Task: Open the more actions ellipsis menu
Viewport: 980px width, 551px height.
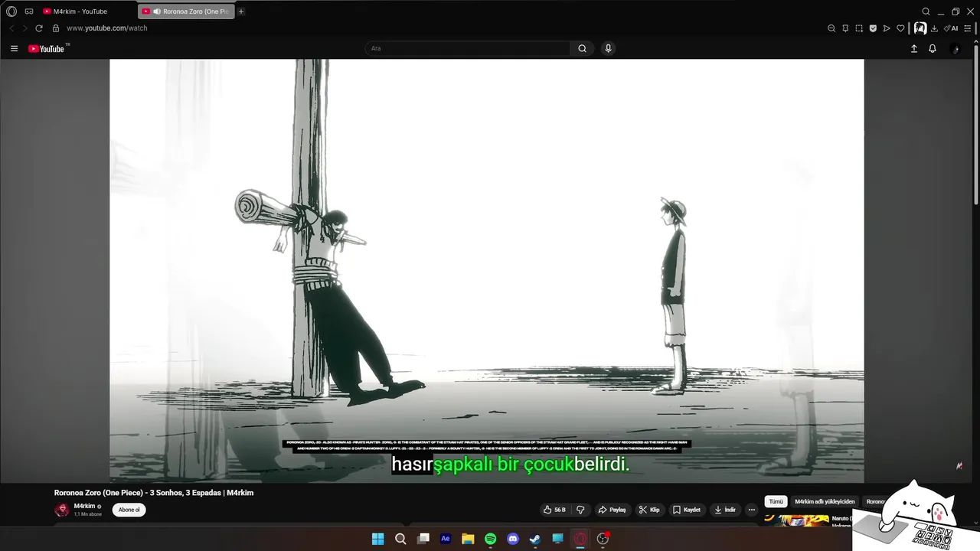Action: click(752, 510)
